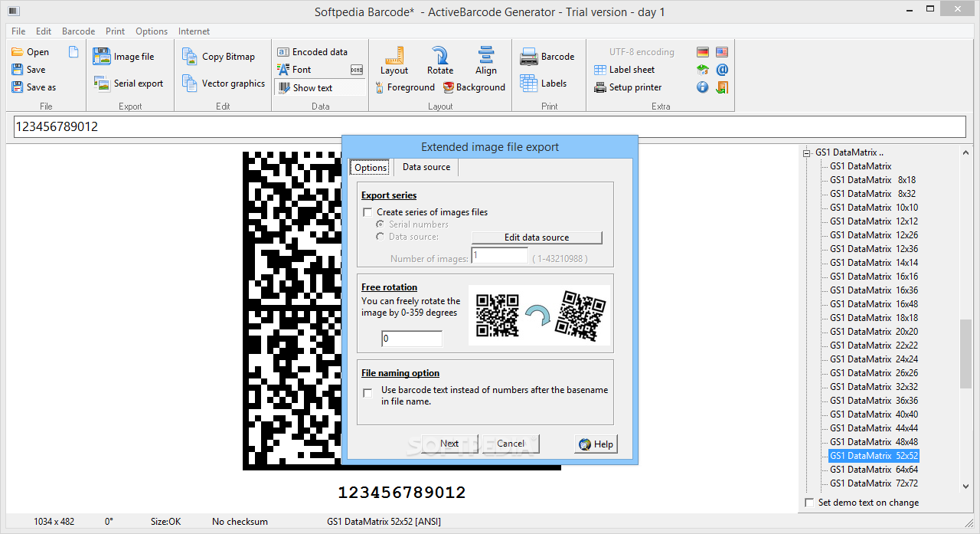
Task: Click the symbology list scrollbar thumb
Action: [965, 355]
